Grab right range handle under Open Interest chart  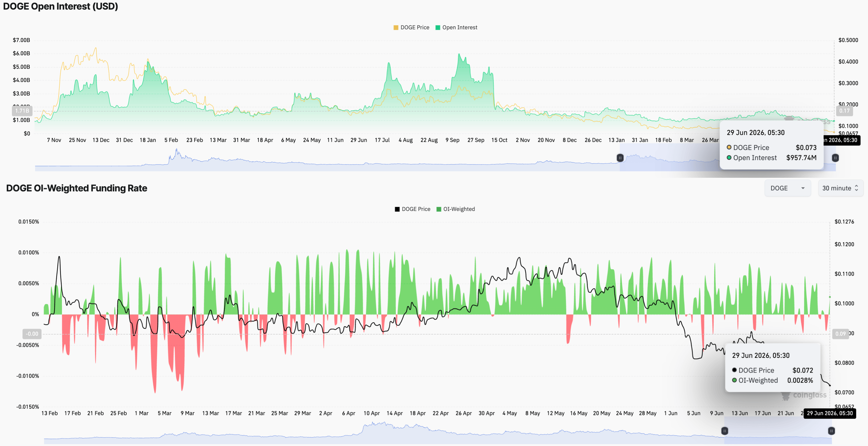(x=835, y=158)
